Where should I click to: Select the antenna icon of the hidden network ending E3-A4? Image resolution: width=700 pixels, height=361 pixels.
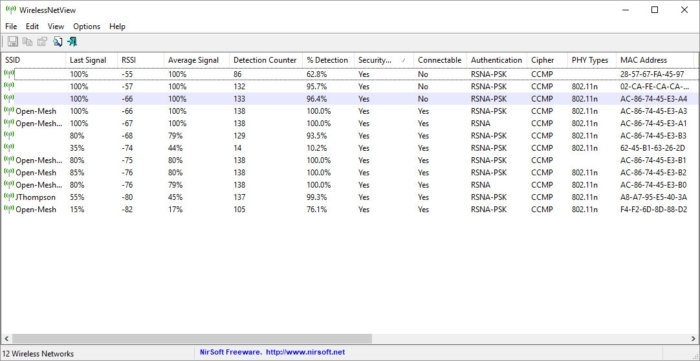tap(9, 98)
